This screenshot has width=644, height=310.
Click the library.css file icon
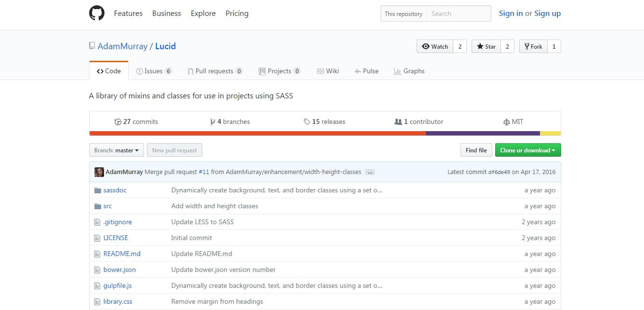97,301
